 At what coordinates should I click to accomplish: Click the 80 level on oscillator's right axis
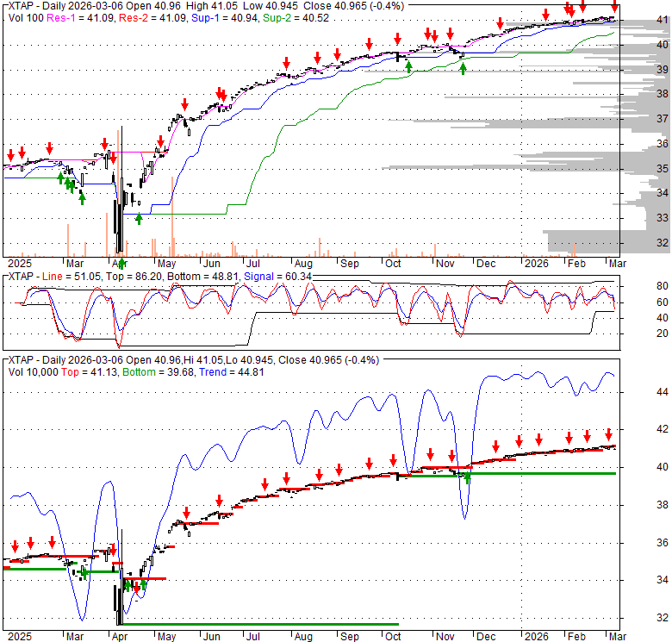[640, 286]
